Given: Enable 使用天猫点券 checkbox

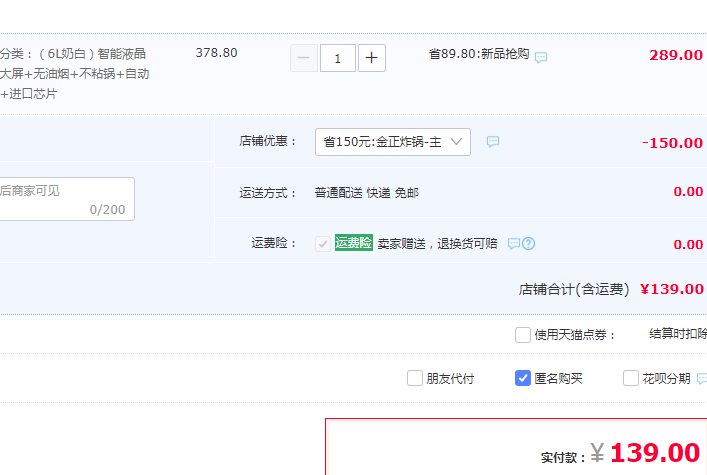Looking at the screenshot, I should [523, 335].
